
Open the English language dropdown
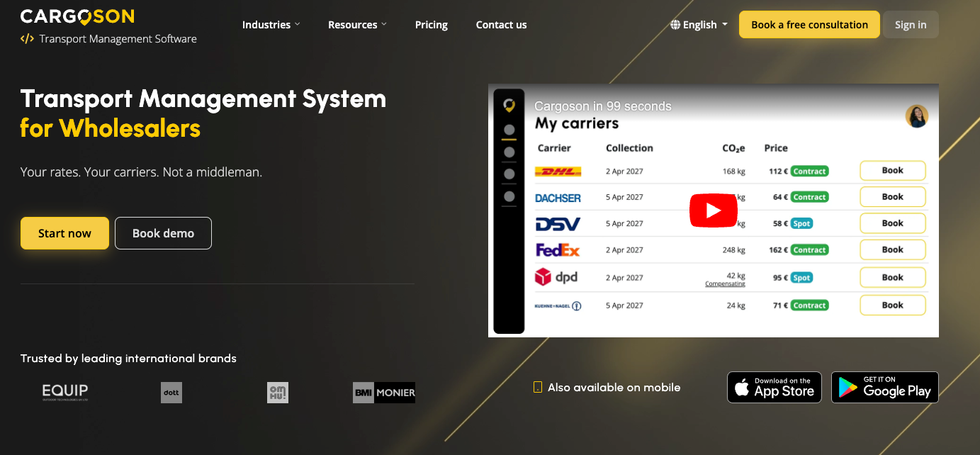coord(699,25)
